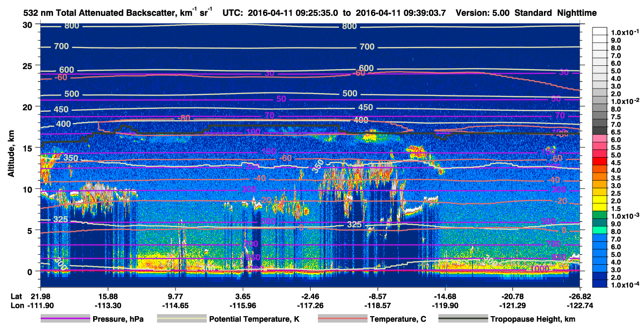The height and width of the screenshot is (330, 644).
Task: Click longitude value -121.29
Action: coord(513,305)
